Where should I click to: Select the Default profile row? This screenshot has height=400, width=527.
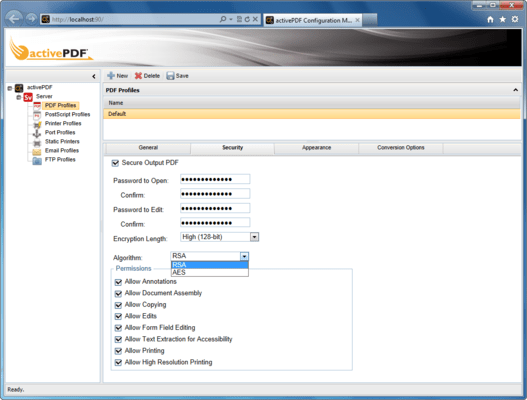[312, 114]
